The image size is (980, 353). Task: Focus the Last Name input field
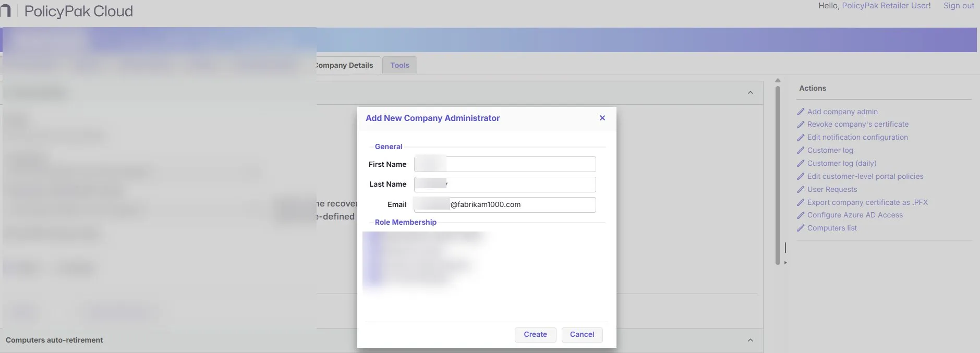pos(505,184)
